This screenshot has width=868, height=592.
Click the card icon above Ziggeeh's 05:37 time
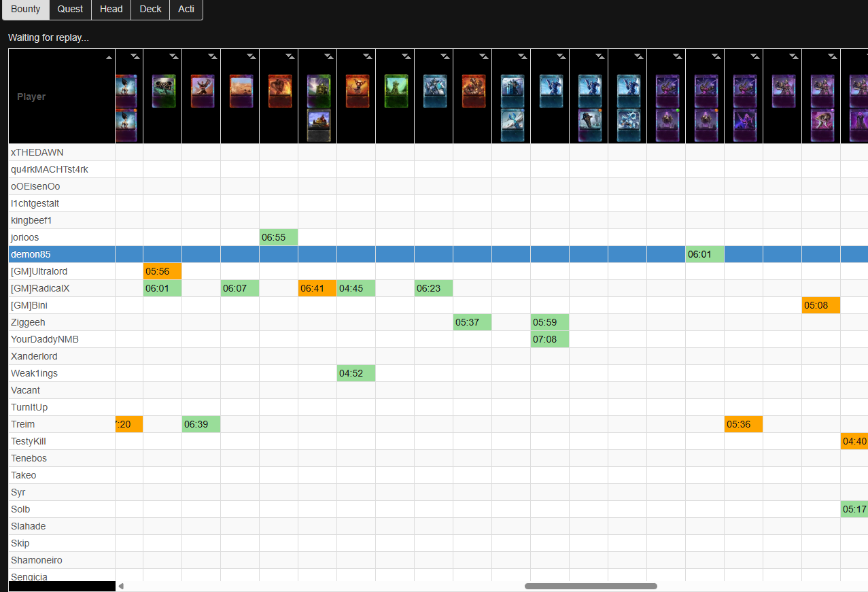(473, 91)
